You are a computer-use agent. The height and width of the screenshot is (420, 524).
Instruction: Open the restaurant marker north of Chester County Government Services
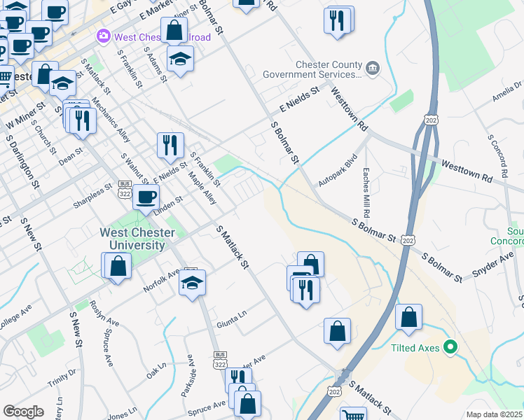pyautogui.click(x=337, y=22)
